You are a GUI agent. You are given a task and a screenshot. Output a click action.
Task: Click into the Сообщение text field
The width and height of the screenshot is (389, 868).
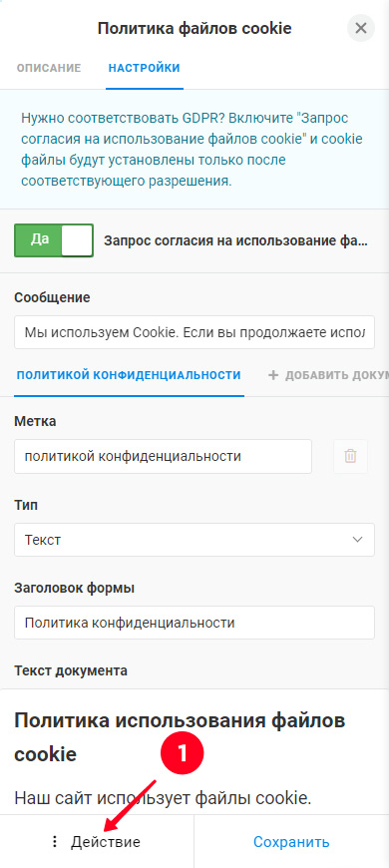[194, 332]
